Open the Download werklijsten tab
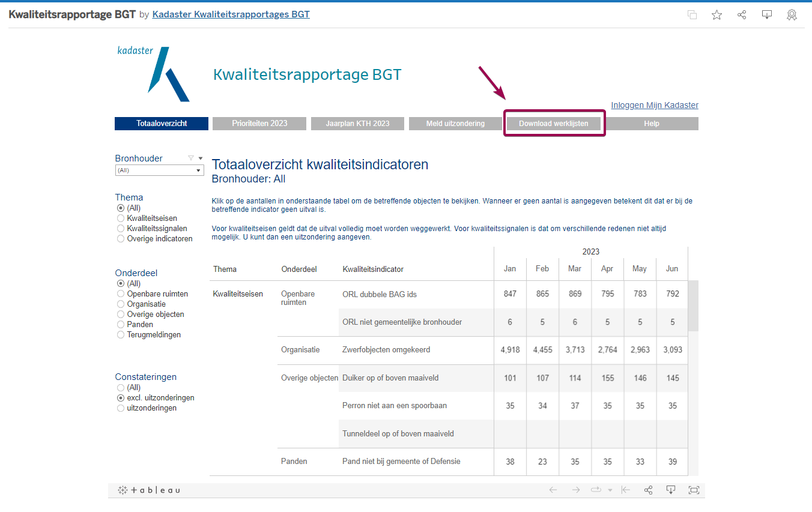Screen dimensions: 812x512 click(554, 124)
